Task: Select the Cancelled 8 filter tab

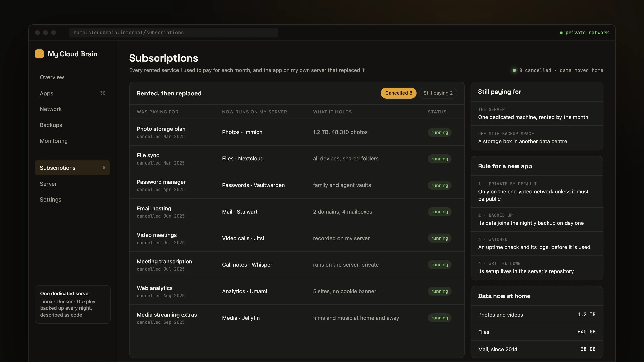Action: point(398,93)
